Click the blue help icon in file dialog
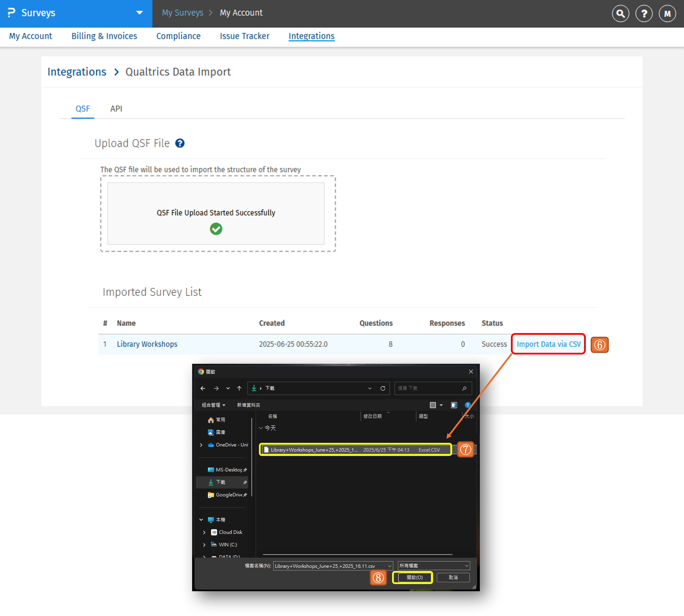684x616 pixels. 467,405
